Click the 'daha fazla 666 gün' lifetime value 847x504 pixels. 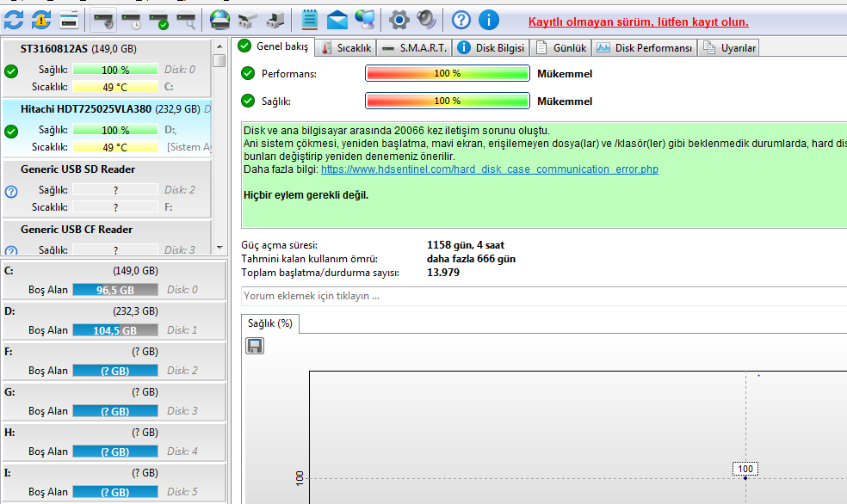[471, 259]
